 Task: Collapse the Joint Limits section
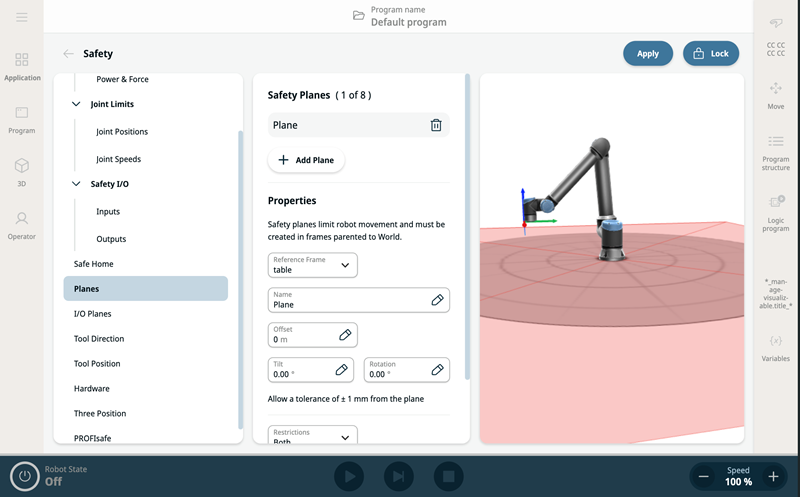pos(76,104)
